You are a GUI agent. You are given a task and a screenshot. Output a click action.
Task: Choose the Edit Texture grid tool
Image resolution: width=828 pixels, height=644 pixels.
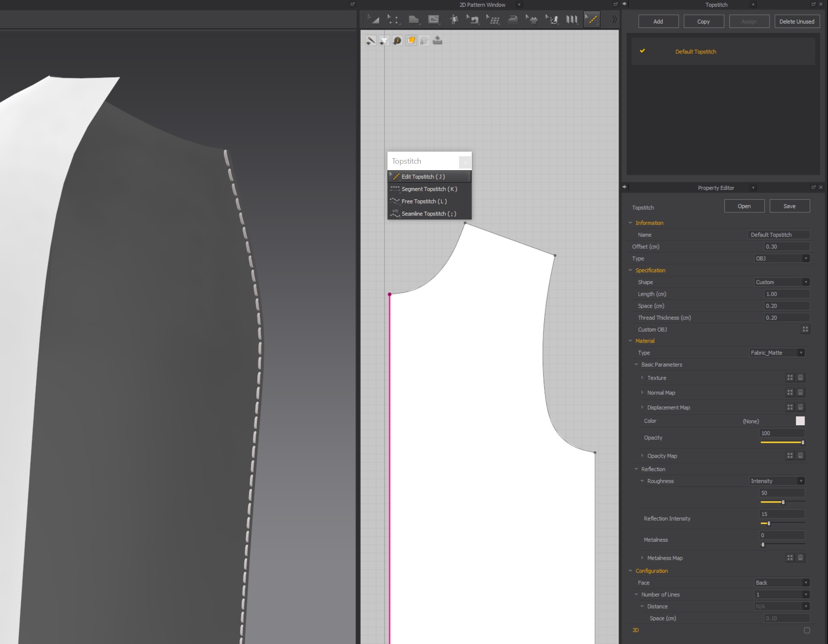tap(493, 19)
